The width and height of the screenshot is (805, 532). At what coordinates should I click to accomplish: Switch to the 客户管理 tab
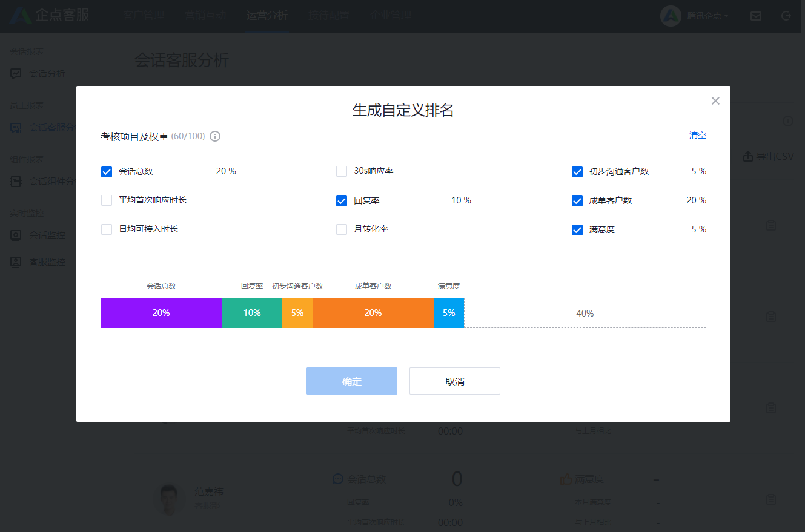click(144, 15)
